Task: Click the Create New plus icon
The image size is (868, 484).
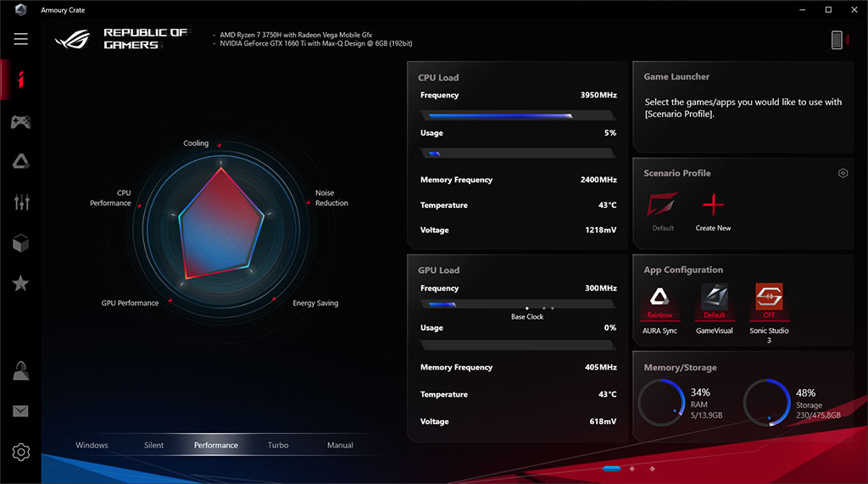Action: tap(713, 205)
